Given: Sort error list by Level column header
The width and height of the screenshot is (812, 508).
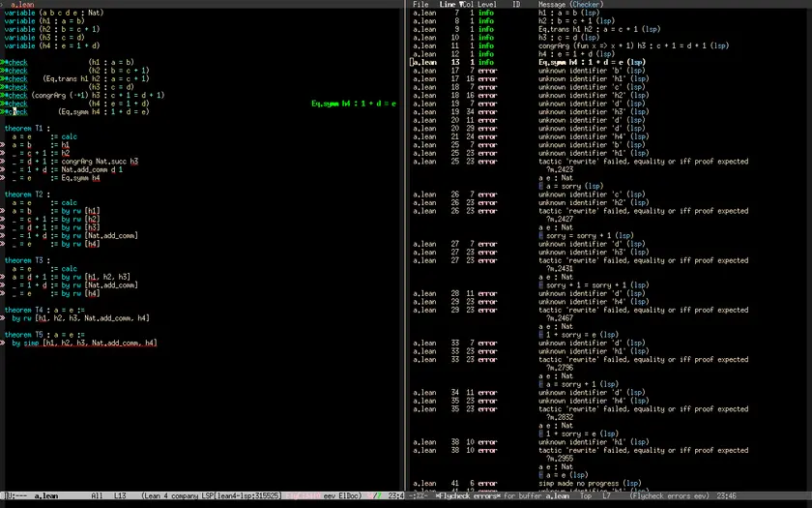Looking at the screenshot, I should tap(487, 4).
